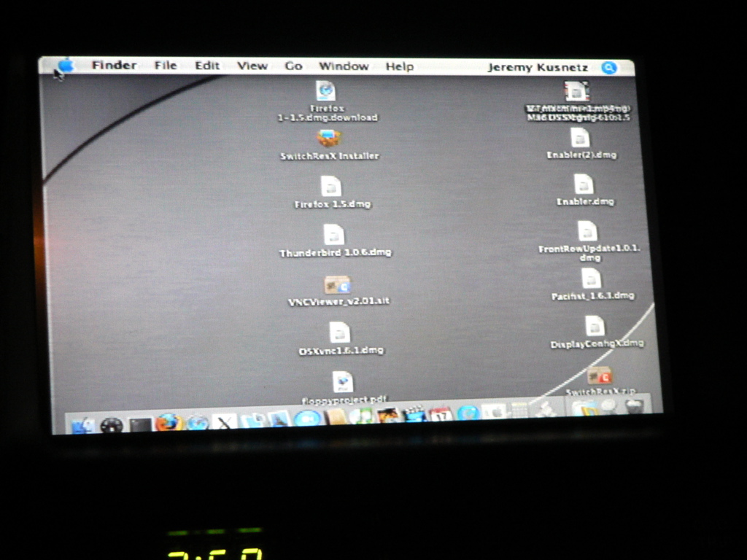The image size is (747, 560).
Task: Open the Apple menu
Action: pyautogui.click(x=66, y=65)
